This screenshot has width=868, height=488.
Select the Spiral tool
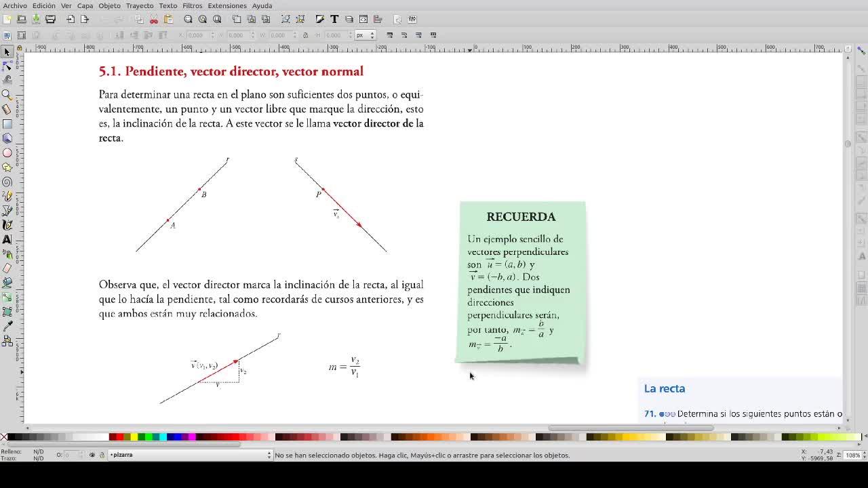coord(7,182)
